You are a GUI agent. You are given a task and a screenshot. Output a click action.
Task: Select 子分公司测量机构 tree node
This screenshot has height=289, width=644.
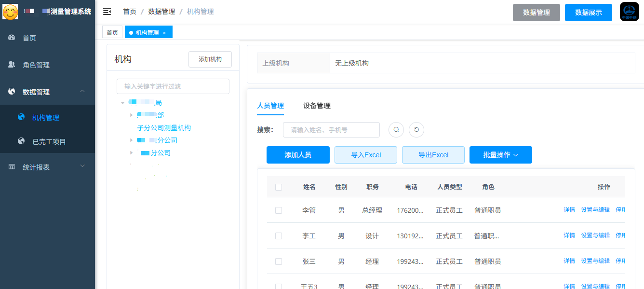(164, 128)
